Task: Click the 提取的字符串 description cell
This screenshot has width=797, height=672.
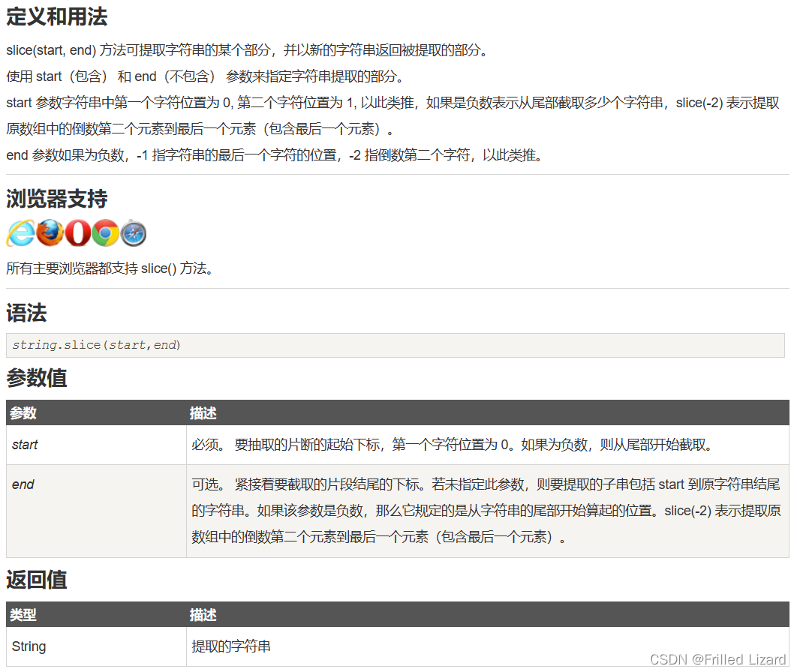Action: (218, 646)
